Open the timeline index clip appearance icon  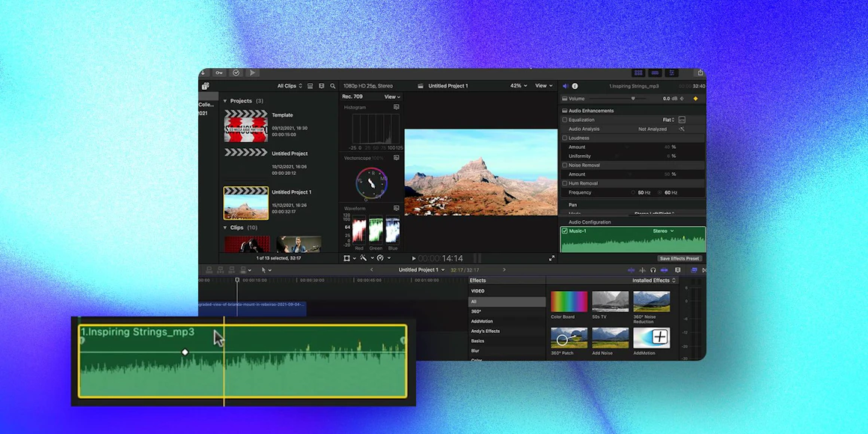click(678, 270)
